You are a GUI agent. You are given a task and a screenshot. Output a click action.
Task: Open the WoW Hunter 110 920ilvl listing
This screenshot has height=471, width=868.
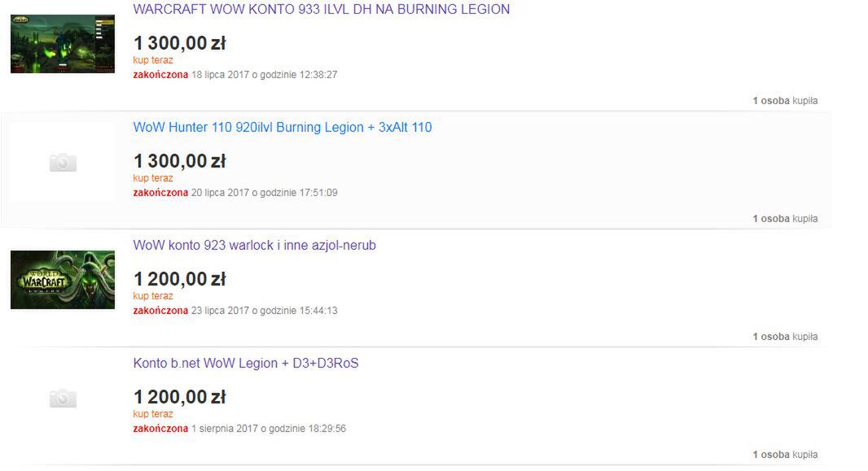click(283, 127)
